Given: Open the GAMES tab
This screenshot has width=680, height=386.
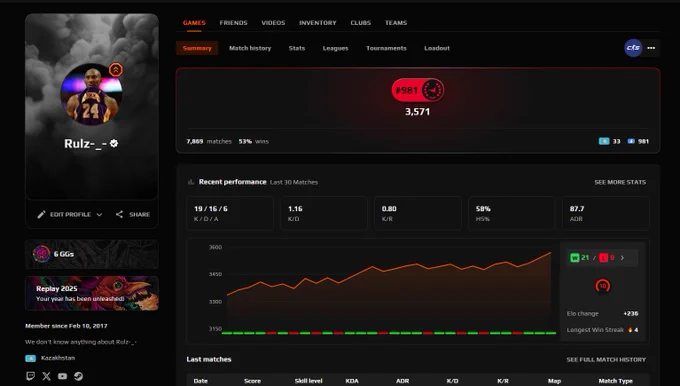Looking at the screenshot, I should [x=194, y=23].
